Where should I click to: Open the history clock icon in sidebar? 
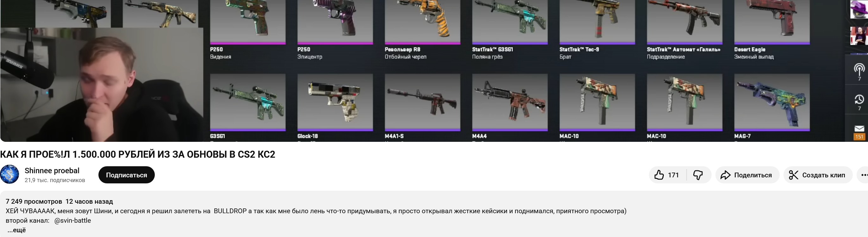(859, 102)
